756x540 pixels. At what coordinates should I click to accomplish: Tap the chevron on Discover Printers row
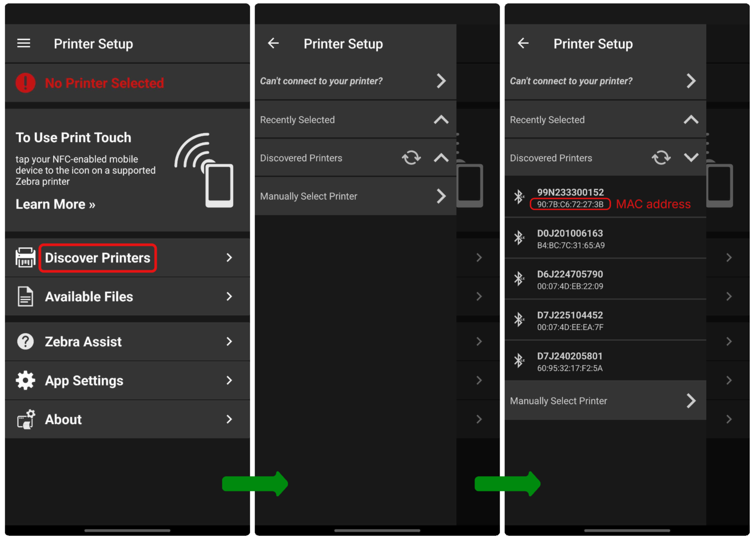(229, 258)
